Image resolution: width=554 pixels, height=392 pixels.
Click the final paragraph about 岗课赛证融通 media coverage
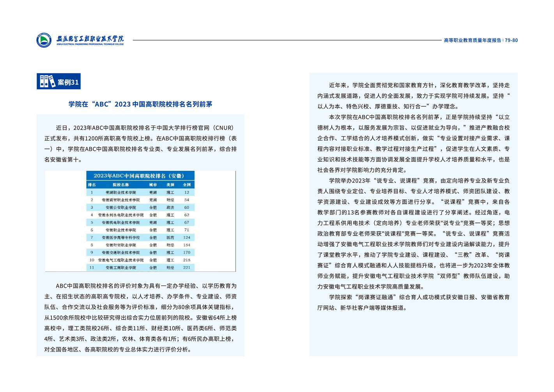[x=413, y=302]
